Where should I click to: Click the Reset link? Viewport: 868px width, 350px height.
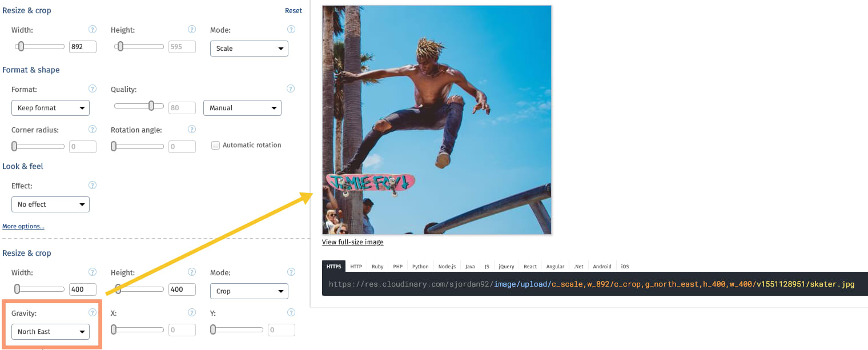(294, 11)
